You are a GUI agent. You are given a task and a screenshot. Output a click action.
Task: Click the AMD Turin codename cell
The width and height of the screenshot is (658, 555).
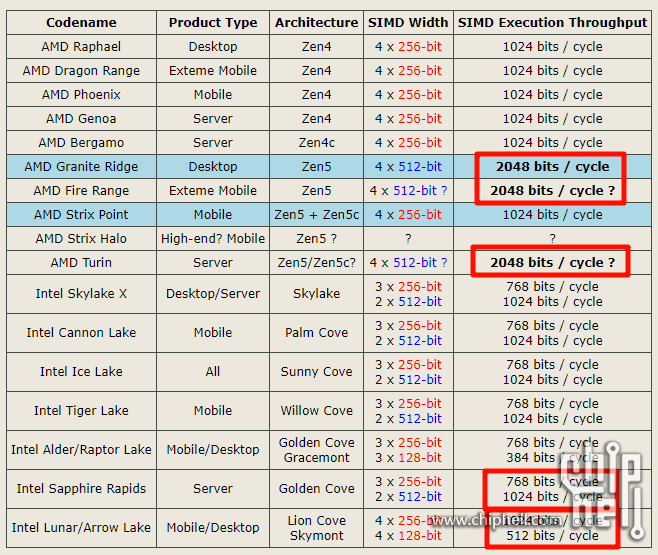click(x=81, y=263)
